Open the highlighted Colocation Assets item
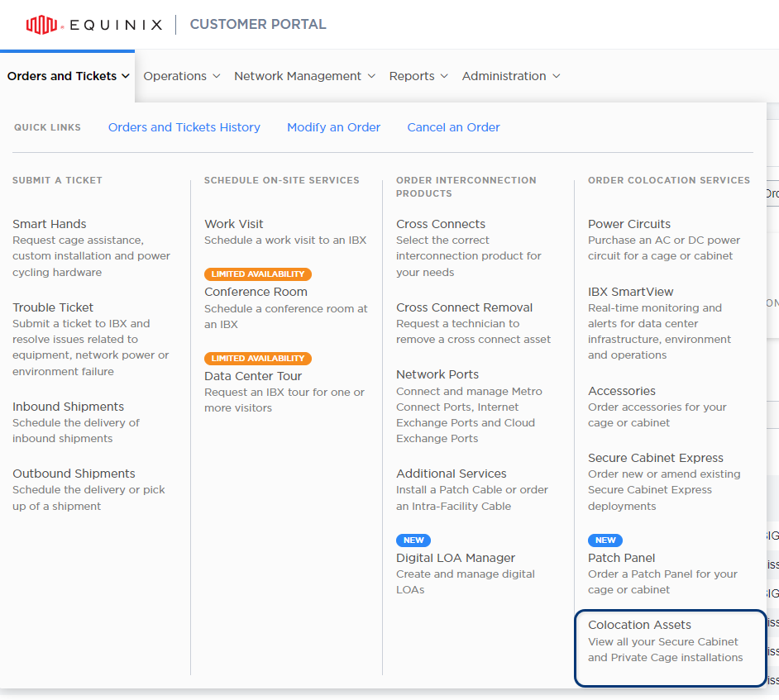 (x=670, y=648)
